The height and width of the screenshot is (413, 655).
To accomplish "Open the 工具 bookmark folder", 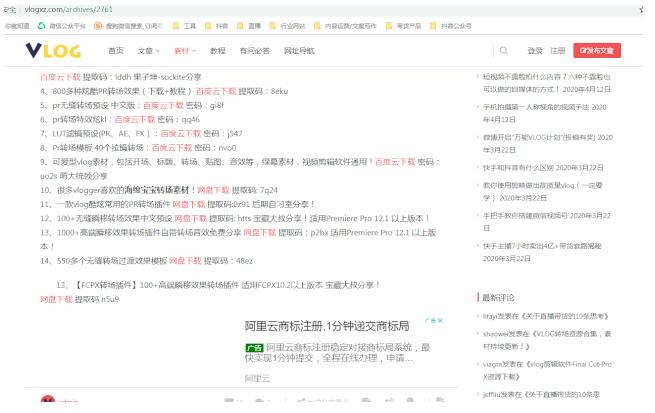I will coord(184,26).
